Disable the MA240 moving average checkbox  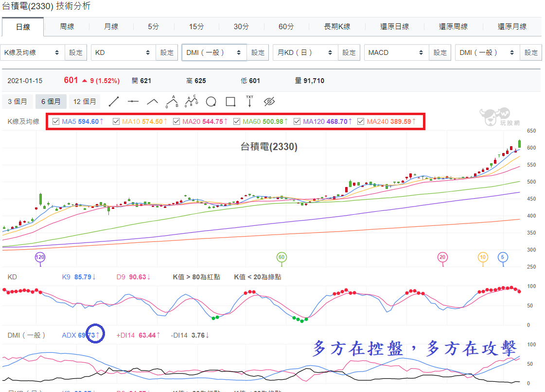pyautogui.click(x=361, y=121)
